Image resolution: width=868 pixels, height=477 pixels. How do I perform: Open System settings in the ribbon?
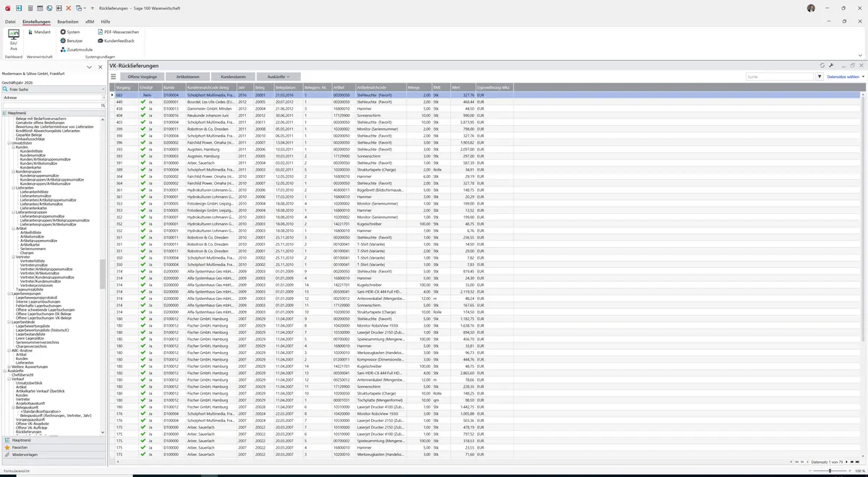[x=70, y=33]
